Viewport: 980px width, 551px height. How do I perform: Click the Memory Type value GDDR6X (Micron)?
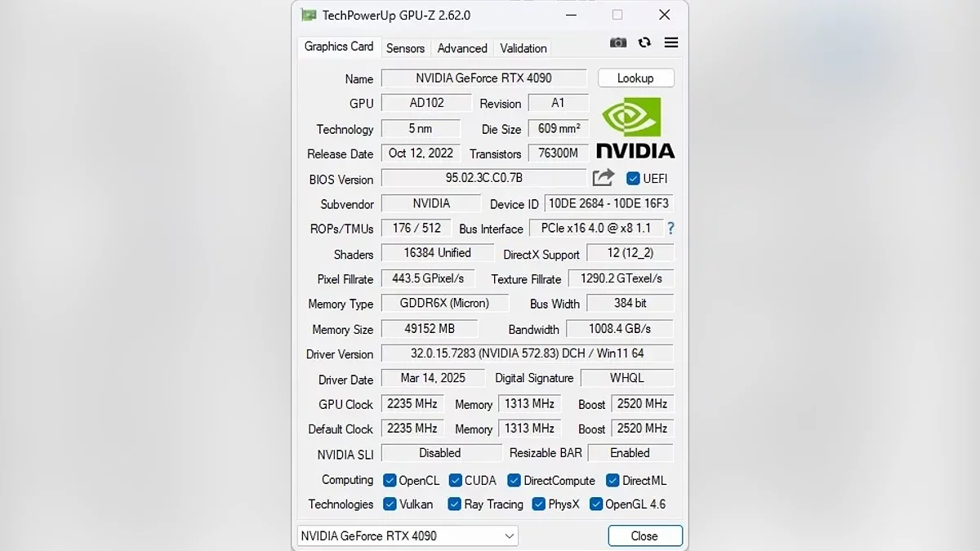coord(444,303)
